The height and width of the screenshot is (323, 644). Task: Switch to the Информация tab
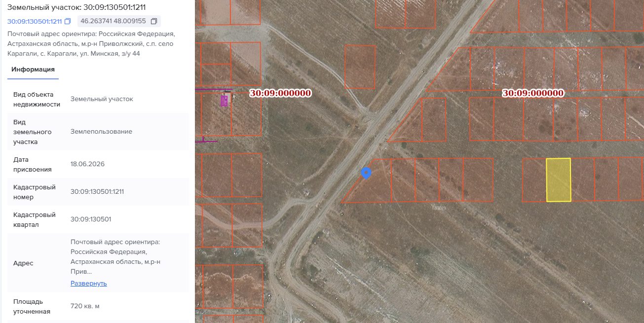tap(33, 70)
